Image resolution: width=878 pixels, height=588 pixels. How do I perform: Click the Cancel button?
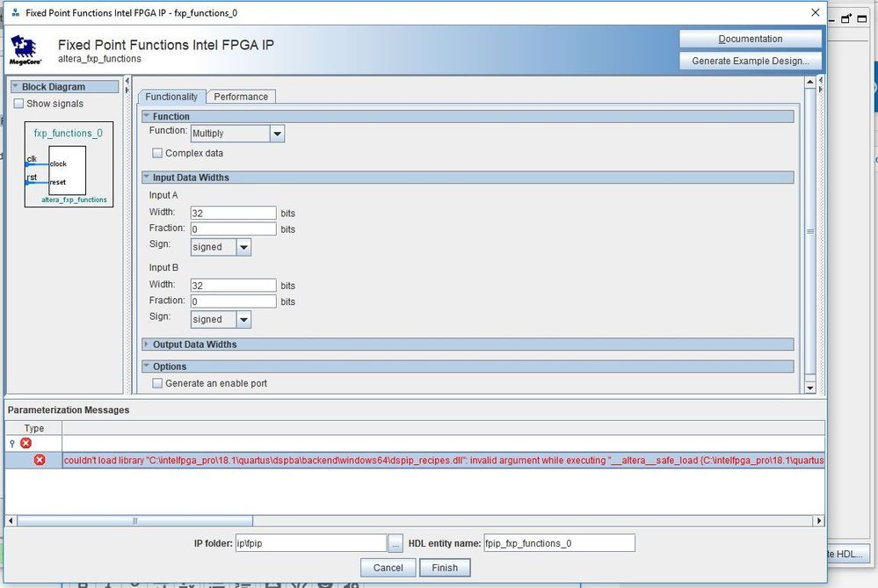388,567
